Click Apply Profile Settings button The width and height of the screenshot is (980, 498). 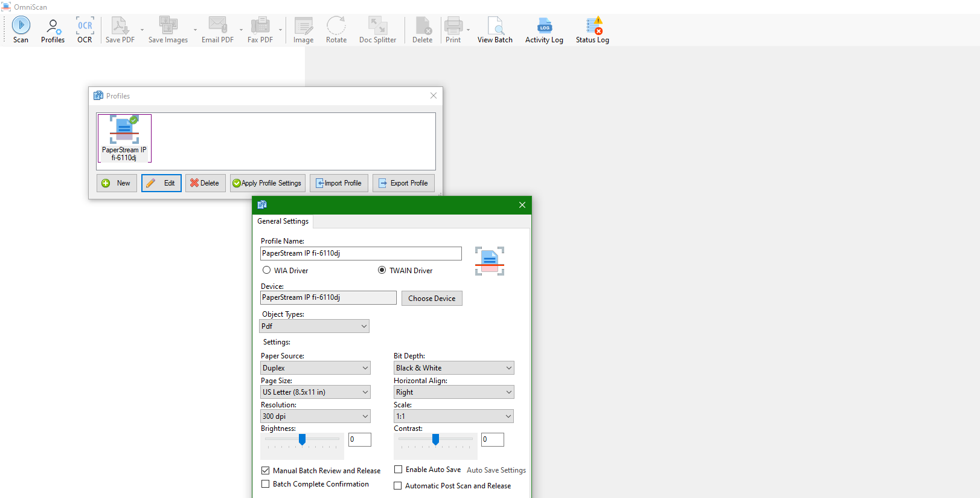tap(267, 183)
